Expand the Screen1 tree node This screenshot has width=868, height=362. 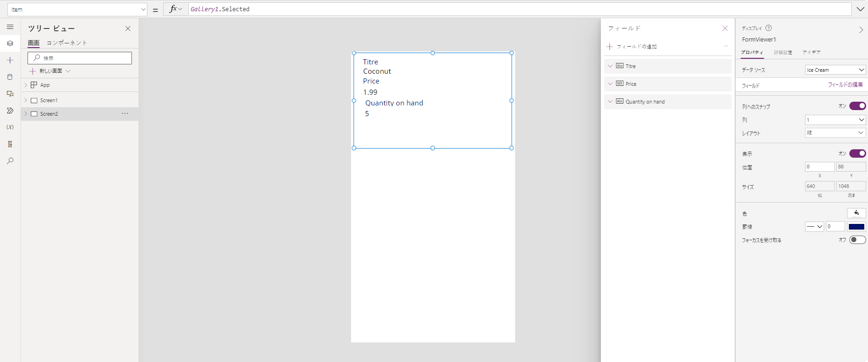[x=26, y=100]
